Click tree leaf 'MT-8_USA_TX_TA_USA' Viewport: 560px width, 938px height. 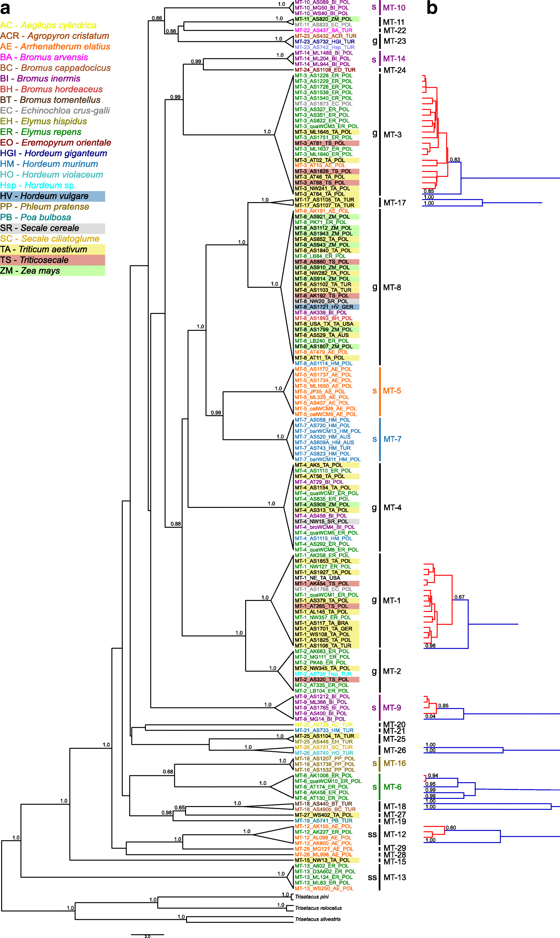[327, 324]
